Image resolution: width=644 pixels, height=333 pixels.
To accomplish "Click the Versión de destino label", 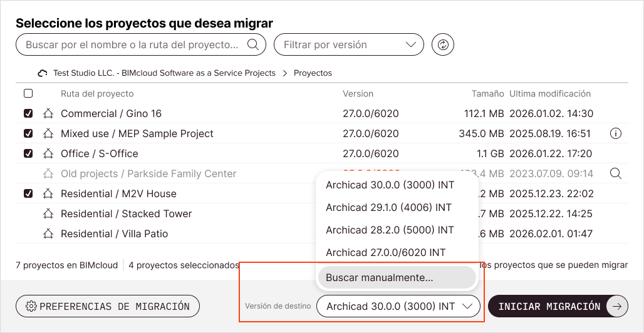I will [278, 306].
